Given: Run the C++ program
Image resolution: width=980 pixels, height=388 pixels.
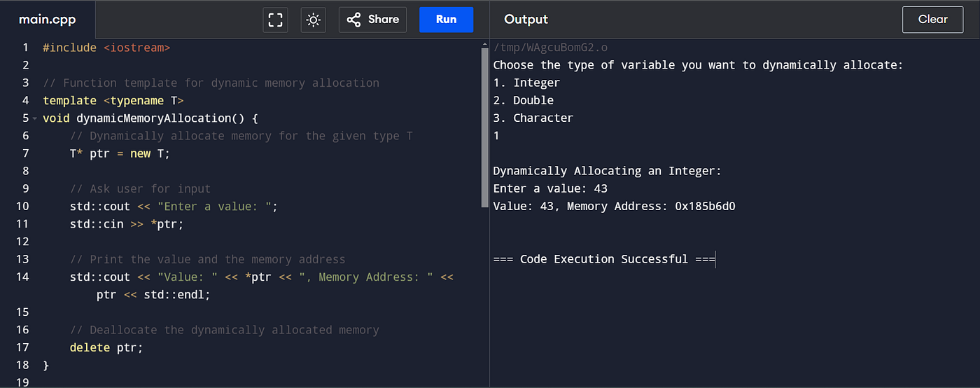Looking at the screenshot, I should [x=446, y=20].
